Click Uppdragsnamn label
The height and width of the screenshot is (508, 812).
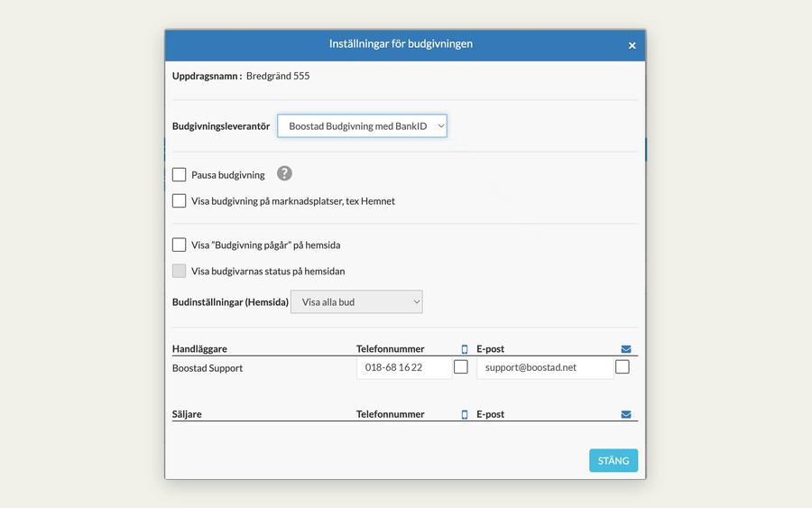(x=208, y=76)
